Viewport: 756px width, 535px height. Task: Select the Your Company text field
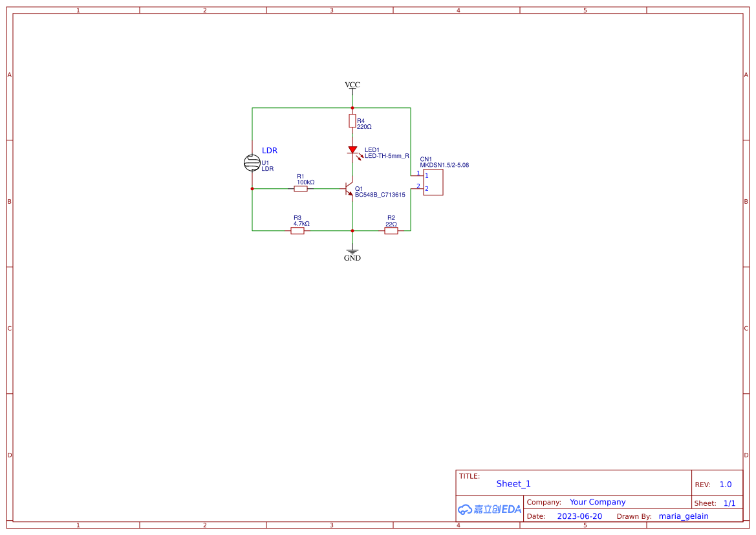point(597,502)
